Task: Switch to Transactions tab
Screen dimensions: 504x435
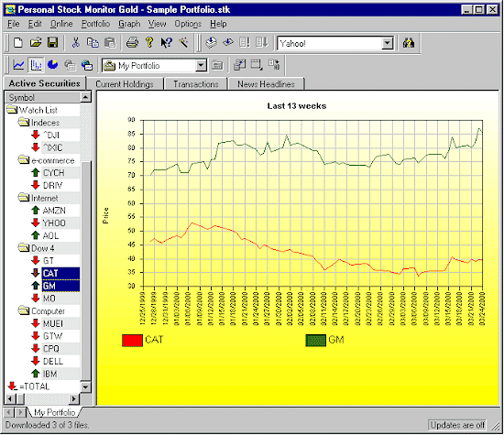Action: 196,84
